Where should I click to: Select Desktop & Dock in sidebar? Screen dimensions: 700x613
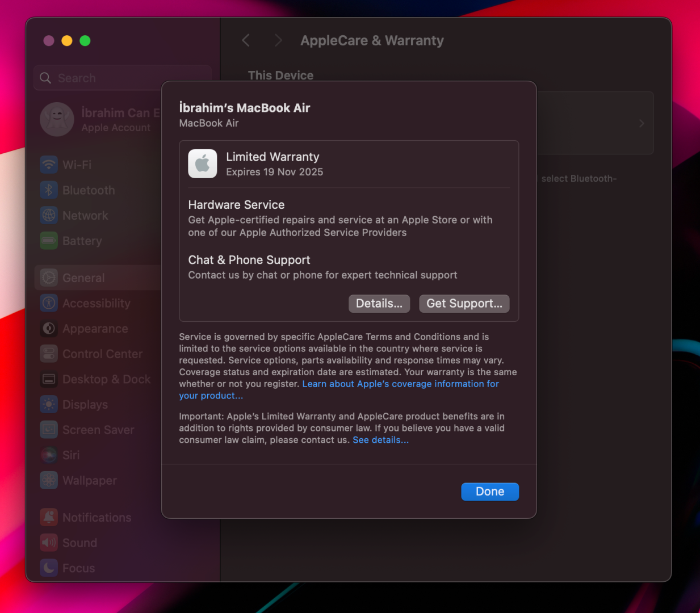tap(97, 379)
